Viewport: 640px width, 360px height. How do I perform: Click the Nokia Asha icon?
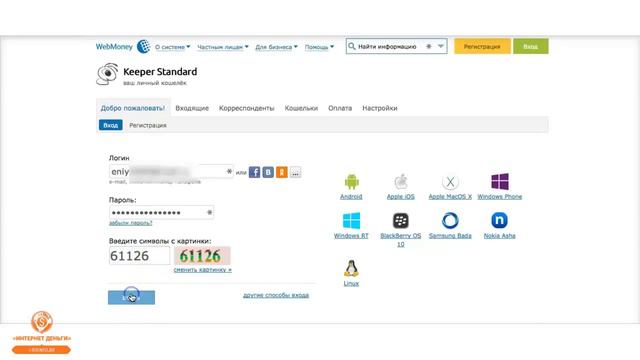coord(500,220)
